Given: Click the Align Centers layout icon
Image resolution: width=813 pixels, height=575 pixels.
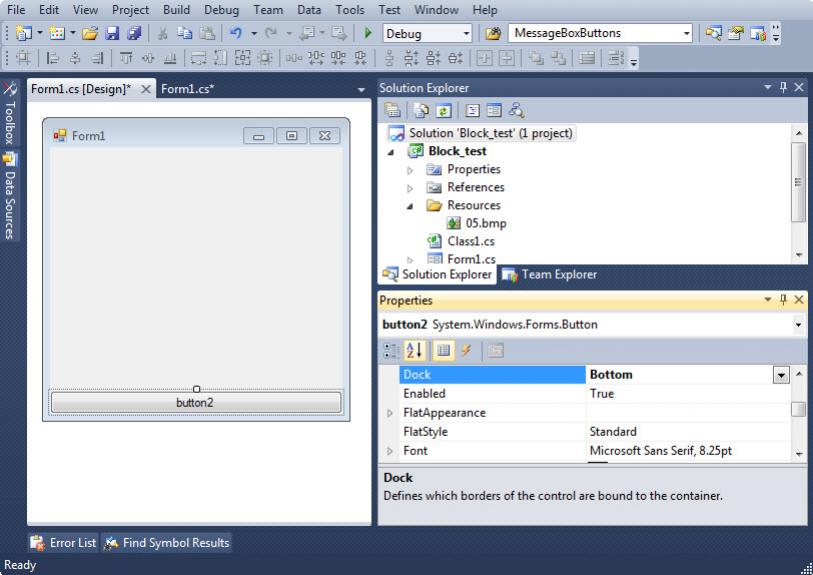Looking at the screenshot, I should point(75,58).
